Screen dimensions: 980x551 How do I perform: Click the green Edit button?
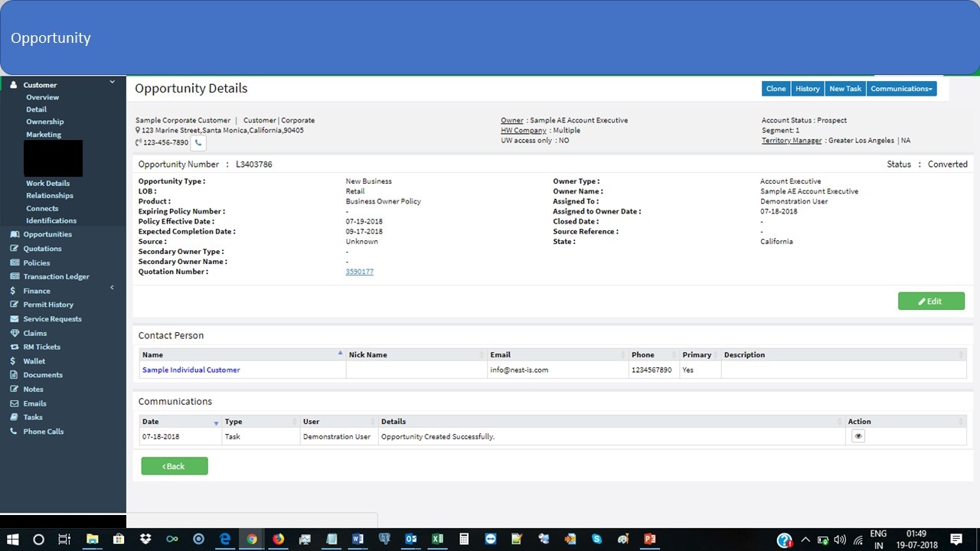coord(931,302)
